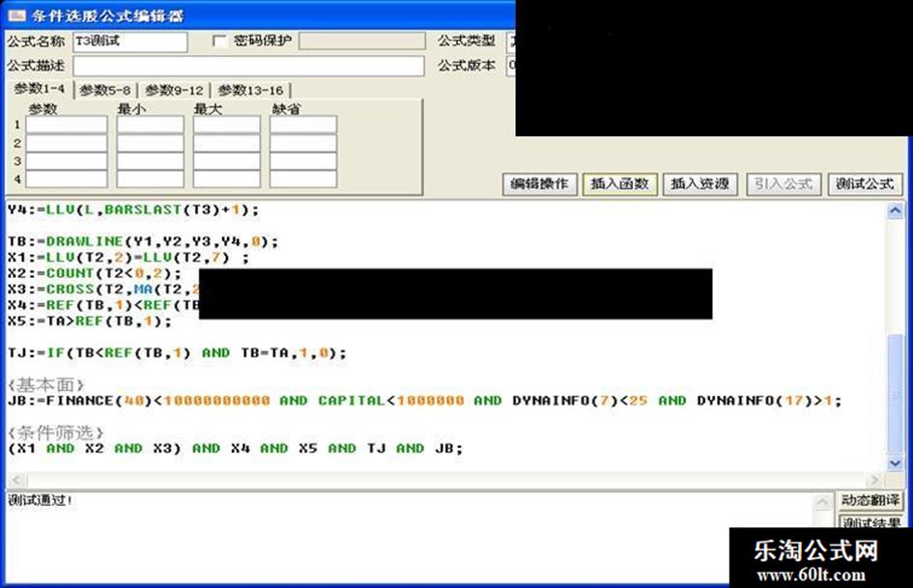Click the final (X1 AND X2 AND X3) line
The image size is (913, 588).
coord(235,449)
